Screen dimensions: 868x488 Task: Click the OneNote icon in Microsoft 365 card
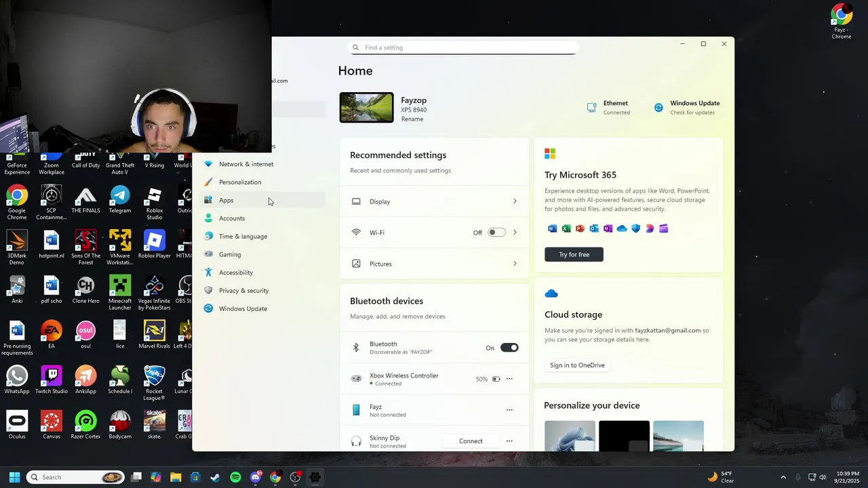pyautogui.click(x=608, y=228)
